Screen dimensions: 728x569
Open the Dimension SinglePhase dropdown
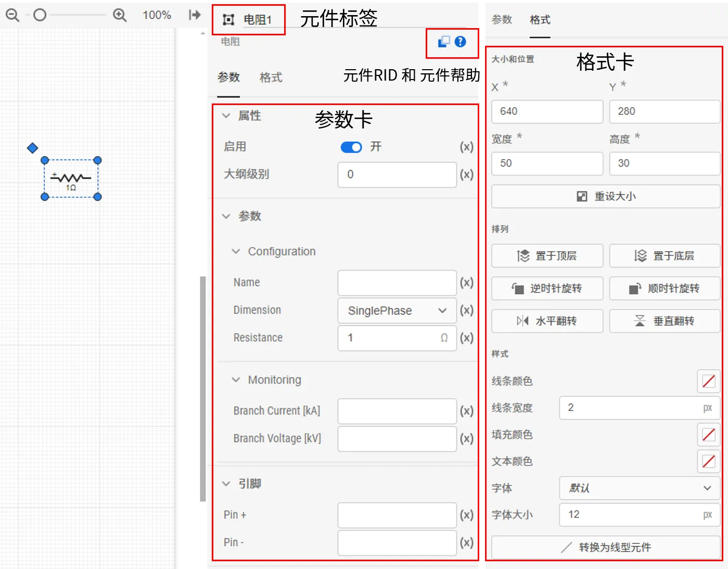point(397,311)
